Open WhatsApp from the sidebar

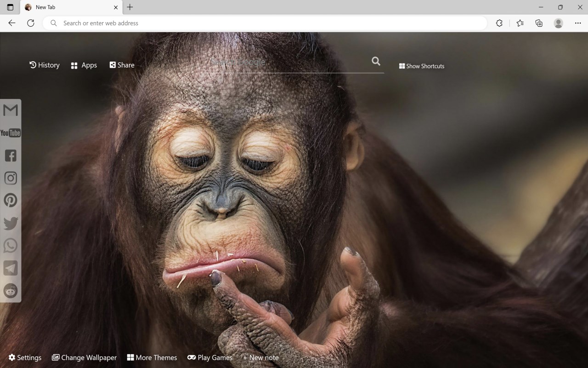click(x=11, y=246)
